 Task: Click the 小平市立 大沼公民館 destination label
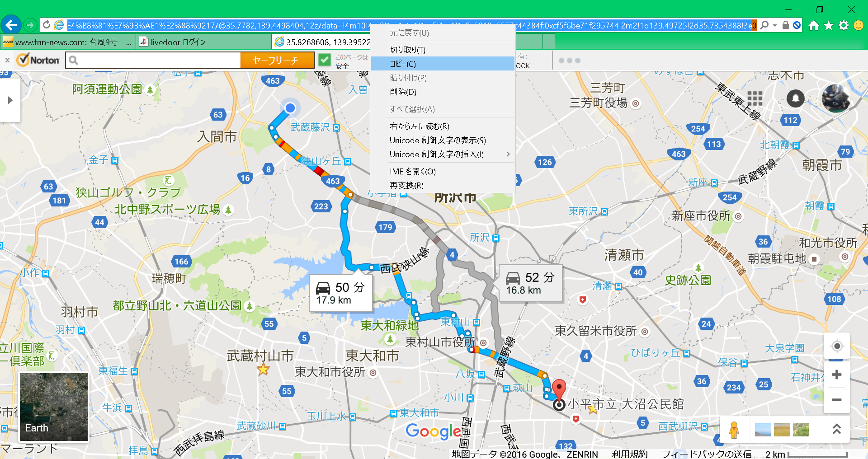pyautogui.click(x=625, y=404)
